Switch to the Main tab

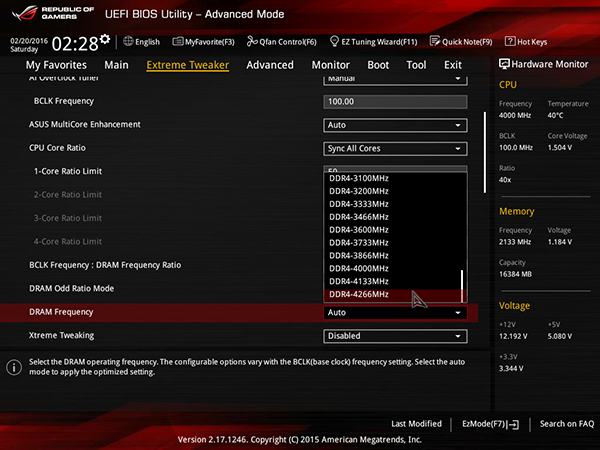coord(116,65)
